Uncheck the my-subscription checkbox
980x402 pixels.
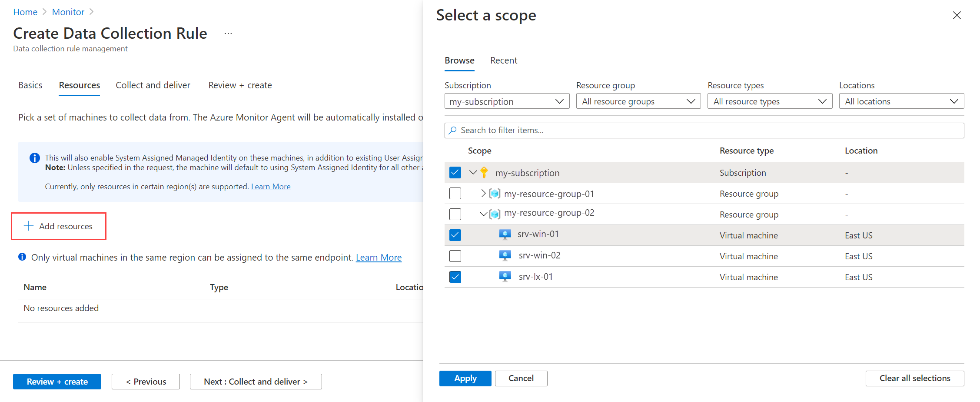455,173
